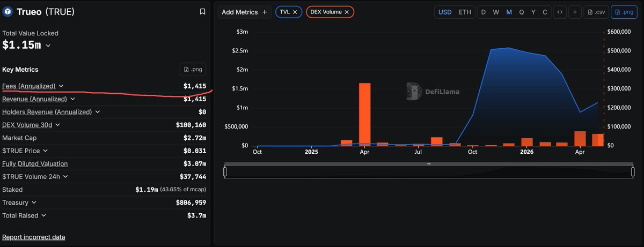This screenshot has height=247, width=644.
Task: Remove the TVL metric chip
Action: pos(295,12)
